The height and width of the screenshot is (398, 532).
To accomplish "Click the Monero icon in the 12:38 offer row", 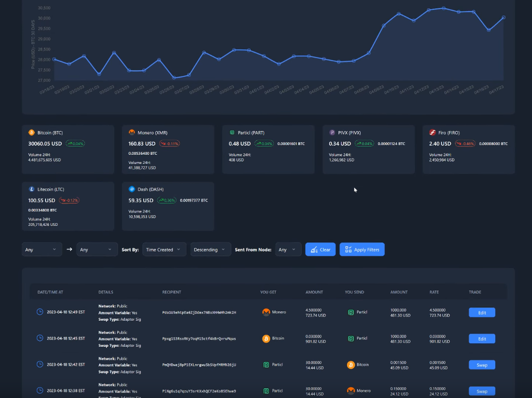I will coord(351,391).
